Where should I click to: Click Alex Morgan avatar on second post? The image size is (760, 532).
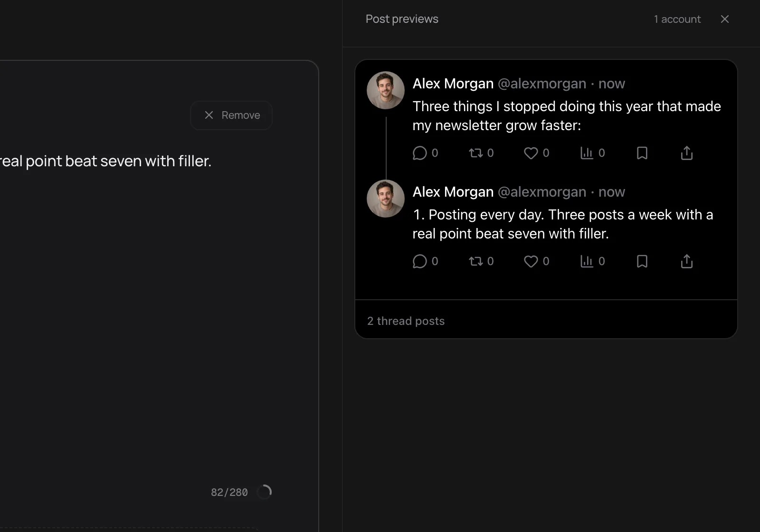point(386,199)
